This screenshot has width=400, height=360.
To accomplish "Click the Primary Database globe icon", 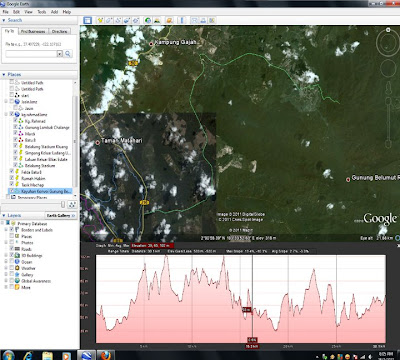I will coord(13,223).
